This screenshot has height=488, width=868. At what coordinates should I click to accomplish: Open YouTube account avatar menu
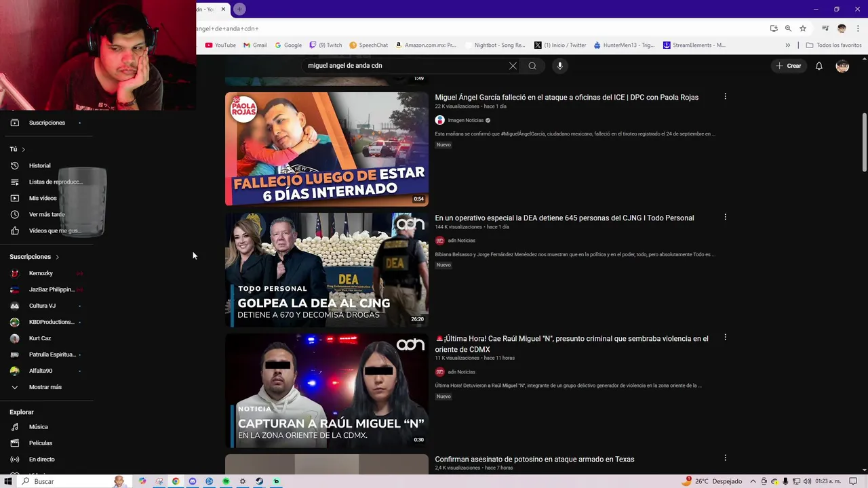click(x=842, y=66)
